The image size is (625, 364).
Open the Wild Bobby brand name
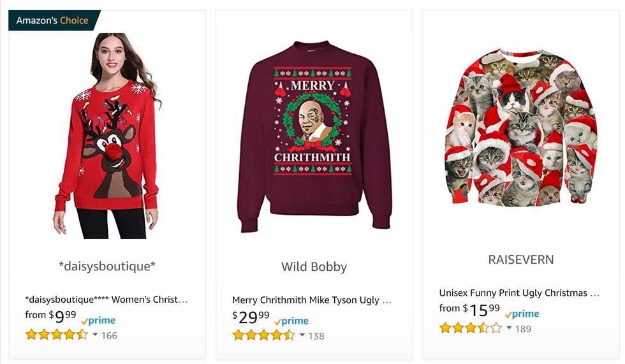tap(314, 266)
